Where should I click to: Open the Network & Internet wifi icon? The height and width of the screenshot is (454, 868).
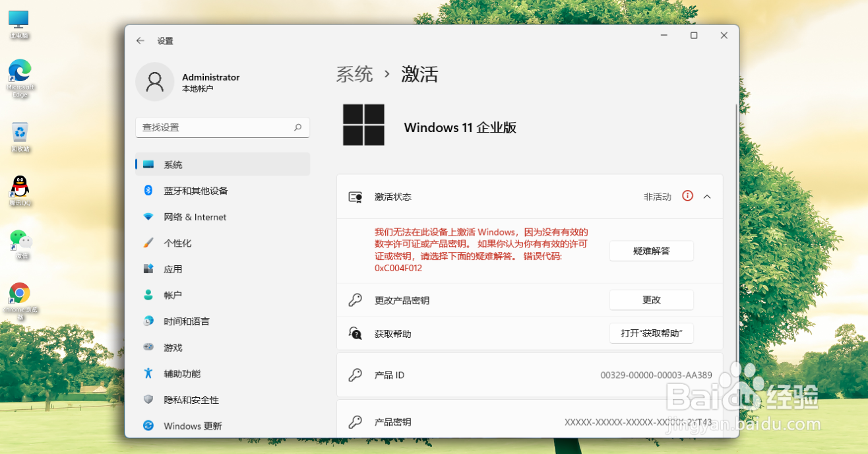pos(148,217)
